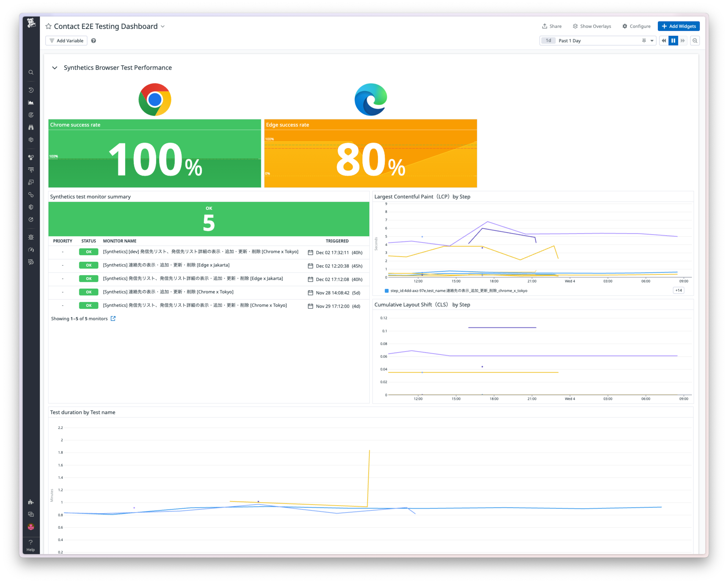Click the Add Widgets button
Image resolution: width=728 pixels, height=583 pixels.
[x=679, y=26]
